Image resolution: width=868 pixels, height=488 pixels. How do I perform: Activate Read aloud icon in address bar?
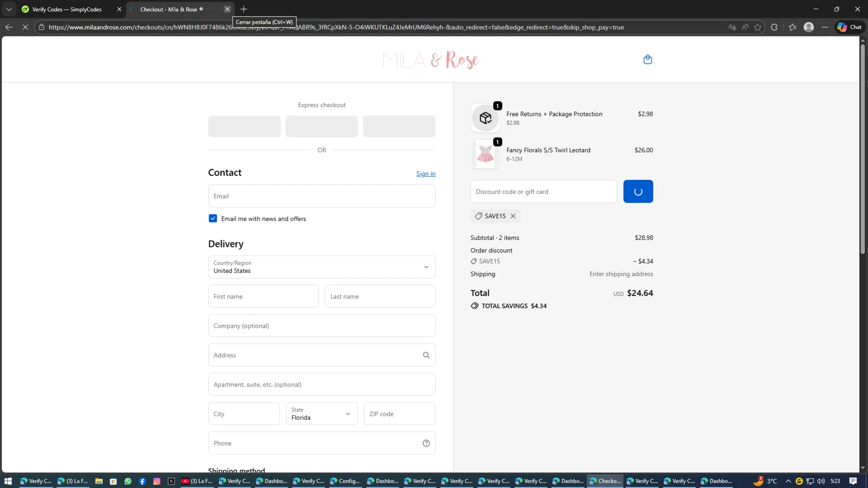(745, 27)
